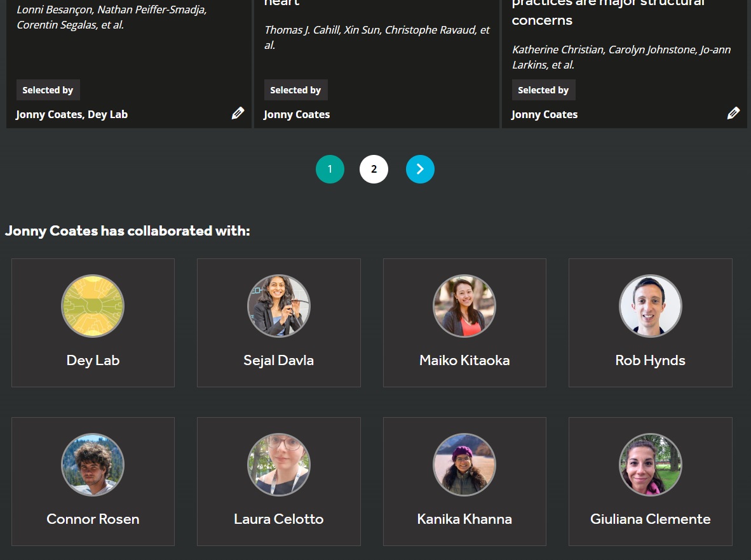Open the Dey Lab logo avatar
The image size is (751, 560).
coord(93,306)
